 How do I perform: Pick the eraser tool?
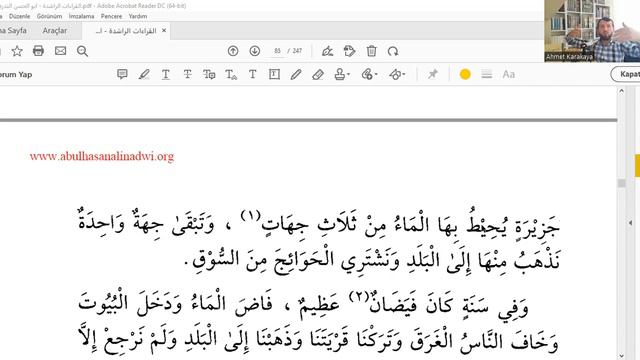click(x=318, y=74)
